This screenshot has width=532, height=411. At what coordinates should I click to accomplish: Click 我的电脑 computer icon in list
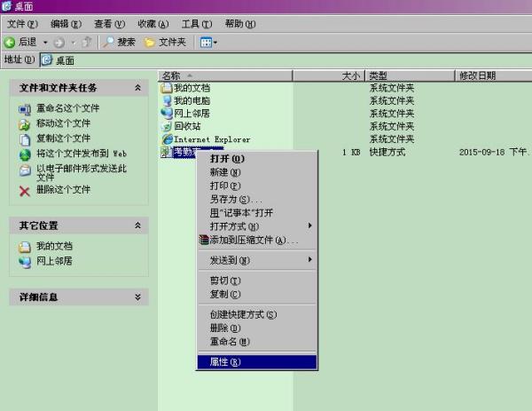click(167, 101)
